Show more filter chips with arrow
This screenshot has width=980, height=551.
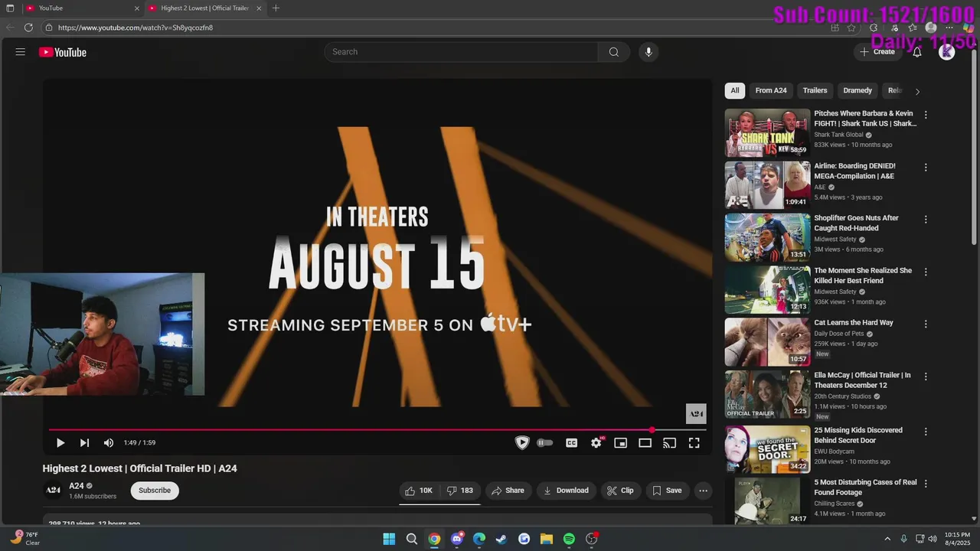pos(917,91)
